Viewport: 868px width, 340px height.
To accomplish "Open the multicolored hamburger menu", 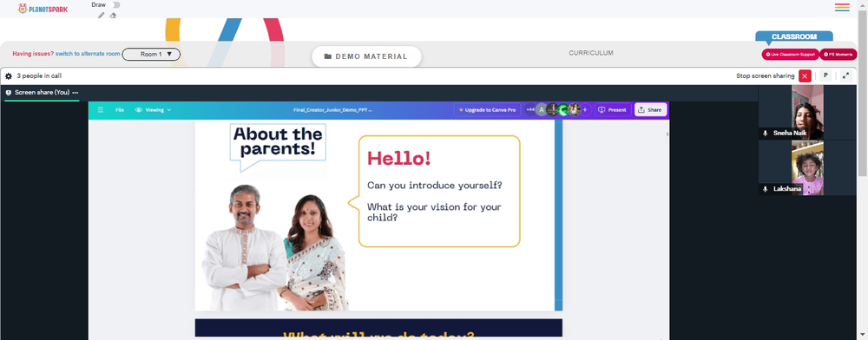I will [x=842, y=7].
